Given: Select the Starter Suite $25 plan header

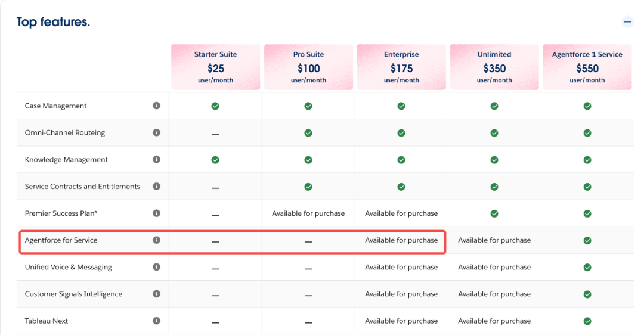Looking at the screenshot, I should (x=215, y=67).
